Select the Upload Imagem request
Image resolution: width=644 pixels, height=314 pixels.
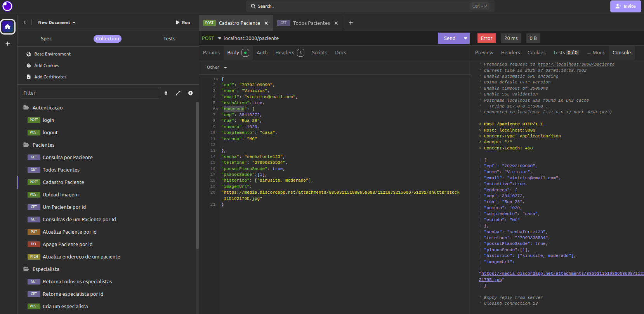[x=61, y=194]
